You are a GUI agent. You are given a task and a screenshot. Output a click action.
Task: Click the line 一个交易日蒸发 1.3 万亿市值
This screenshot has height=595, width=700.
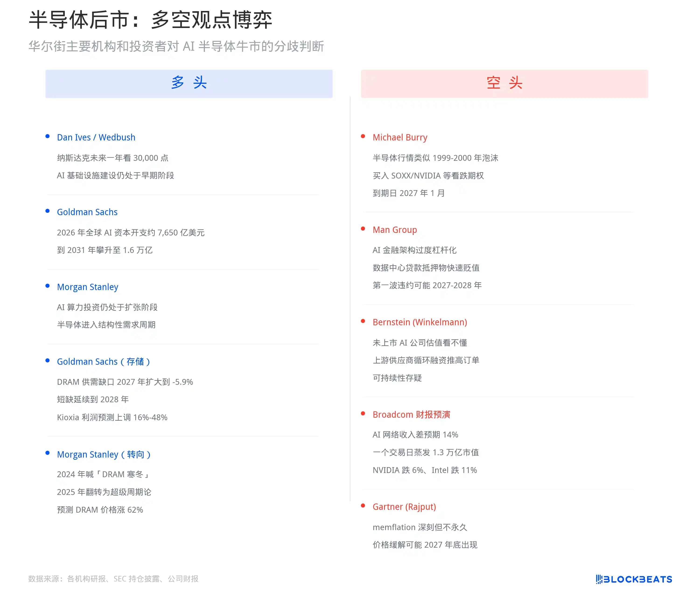click(x=425, y=452)
